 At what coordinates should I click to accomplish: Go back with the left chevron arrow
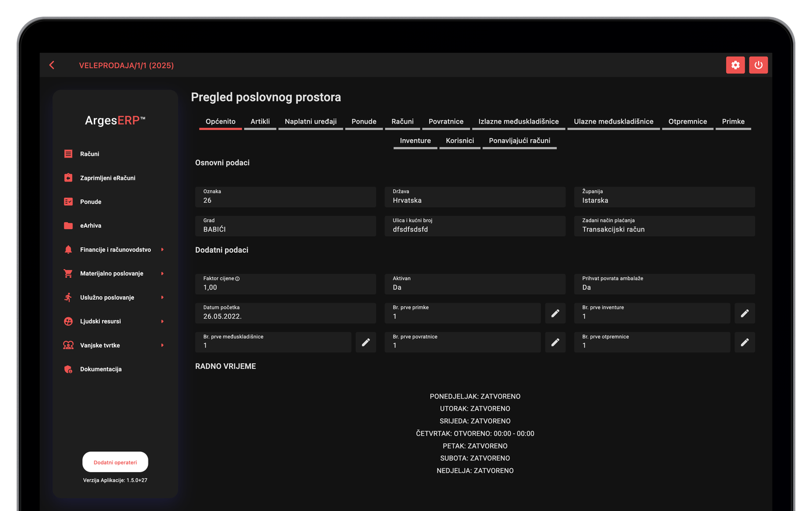[52, 65]
